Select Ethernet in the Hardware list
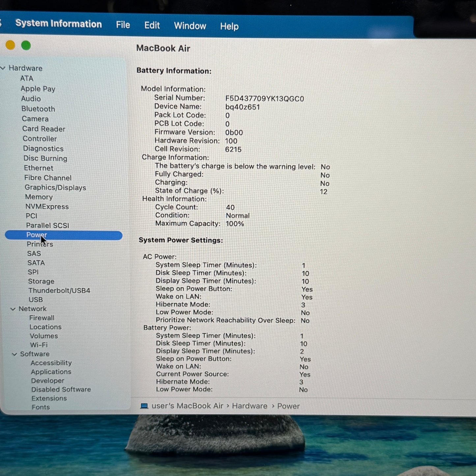 pyautogui.click(x=39, y=168)
